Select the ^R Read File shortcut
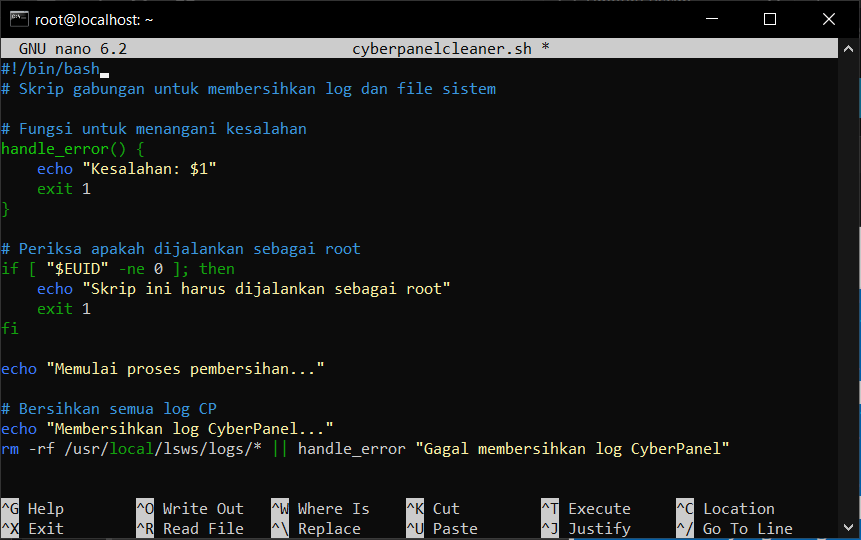 coord(189,529)
